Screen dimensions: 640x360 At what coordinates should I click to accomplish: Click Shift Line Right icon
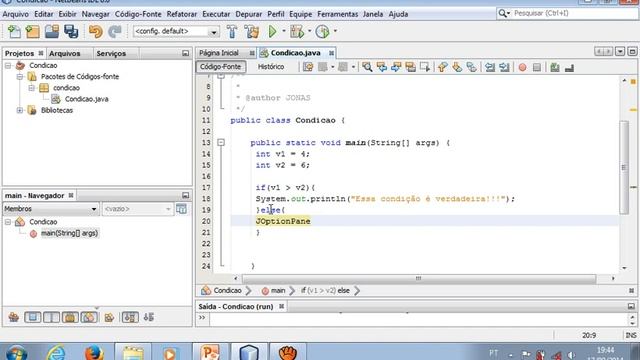pyautogui.click(x=504, y=67)
